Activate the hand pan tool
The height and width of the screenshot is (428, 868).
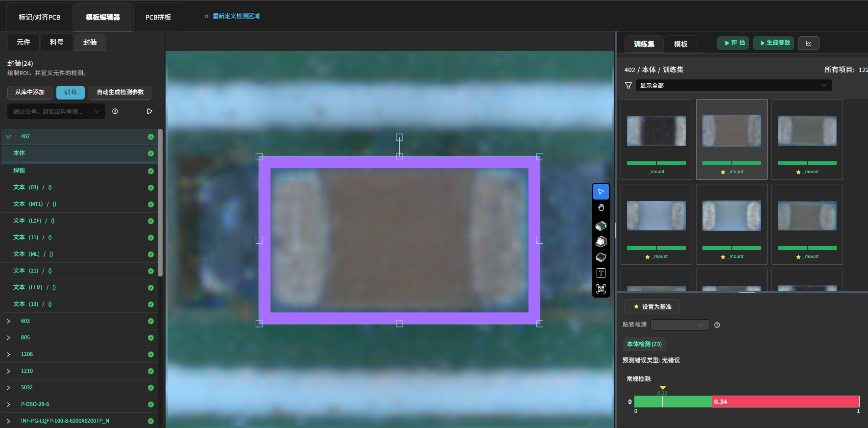tap(601, 208)
